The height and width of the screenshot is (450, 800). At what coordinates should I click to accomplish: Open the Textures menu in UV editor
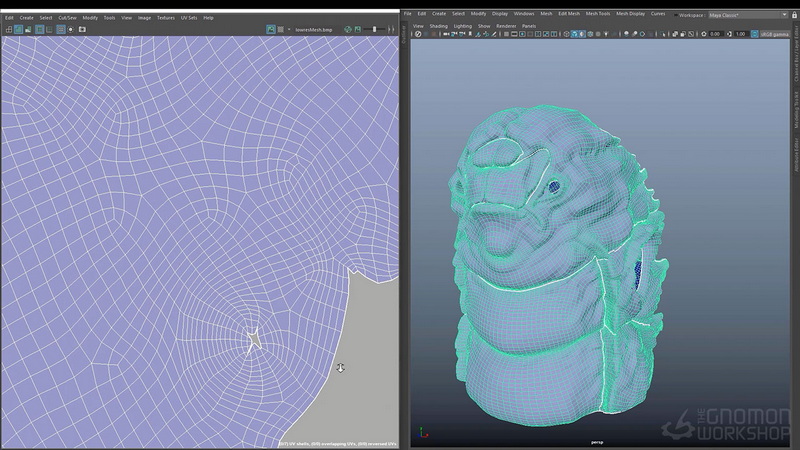[x=165, y=18]
